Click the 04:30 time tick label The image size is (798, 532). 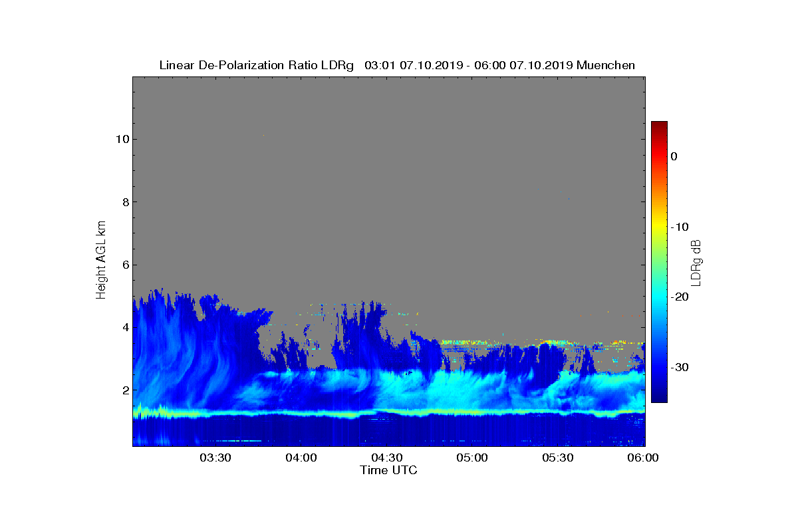coord(386,458)
